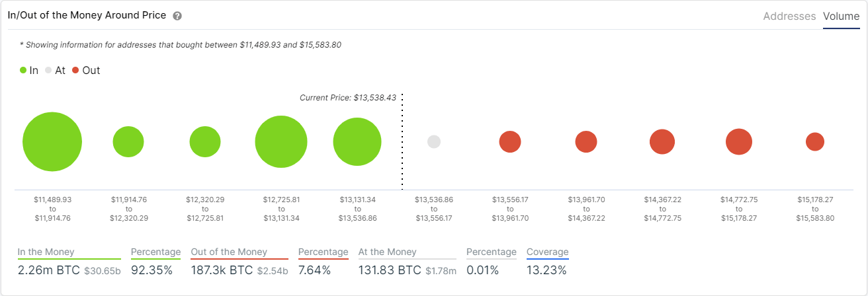Click green bubble above $11,914.76 to $12,320.29
This screenshot has height=296, width=868.
[128, 142]
